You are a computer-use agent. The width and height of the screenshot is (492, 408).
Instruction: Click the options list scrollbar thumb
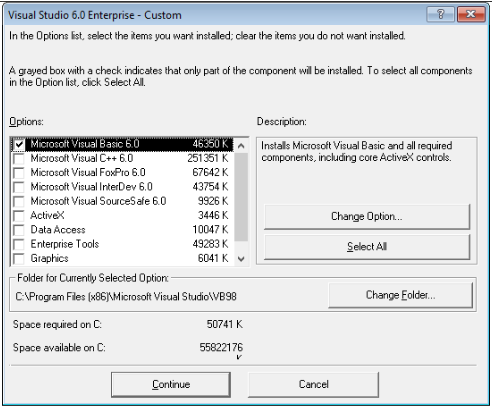241,197
